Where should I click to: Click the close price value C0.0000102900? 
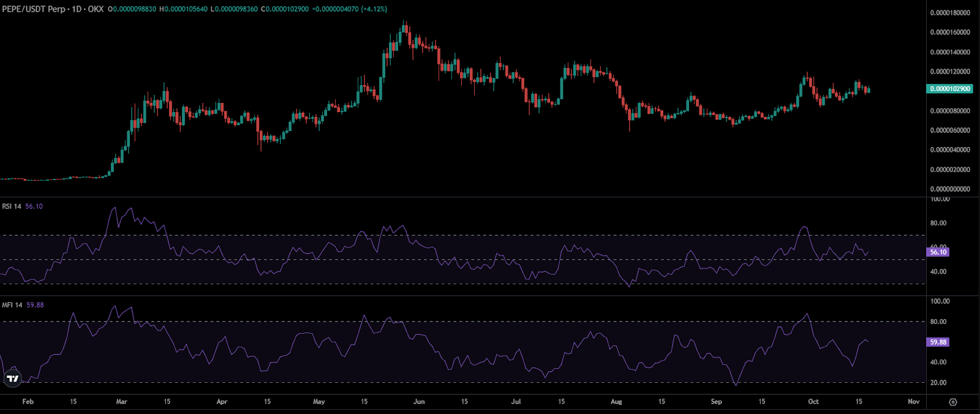[x=284, y=9]
